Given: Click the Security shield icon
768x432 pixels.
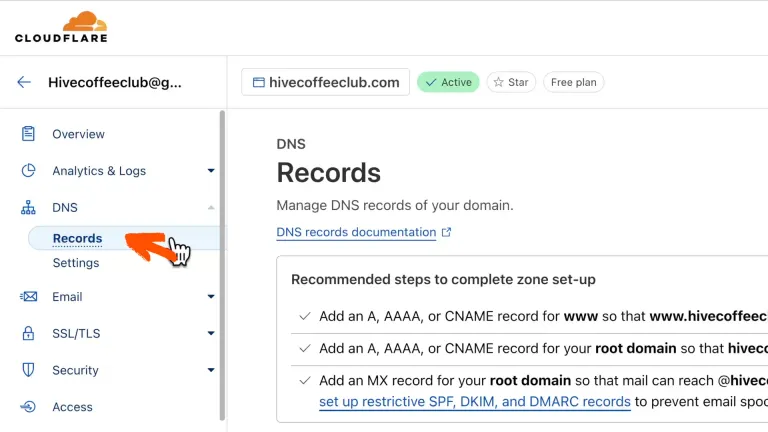Looking at the screenshot, I should tap(29, 370).
